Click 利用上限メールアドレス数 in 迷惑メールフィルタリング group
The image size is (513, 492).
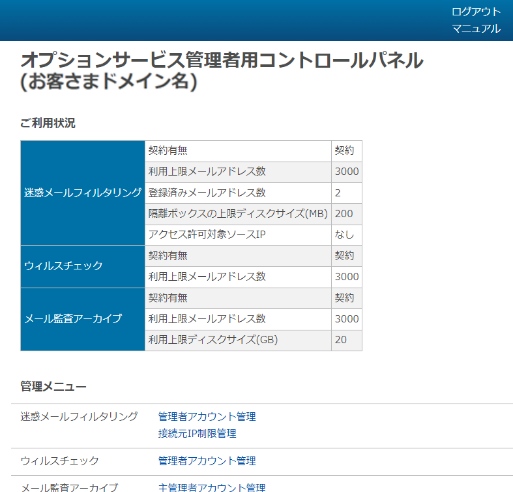coord(238,172)
